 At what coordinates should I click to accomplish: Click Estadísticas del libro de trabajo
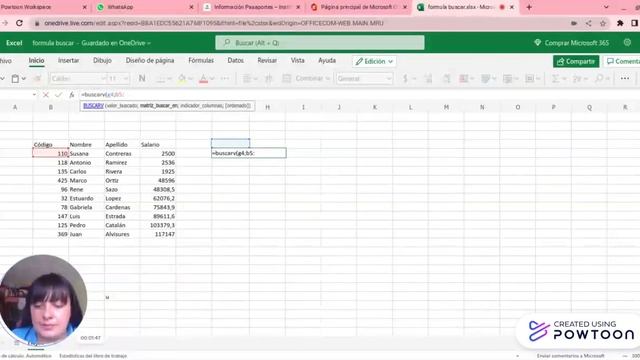click(x=93, y=356)
